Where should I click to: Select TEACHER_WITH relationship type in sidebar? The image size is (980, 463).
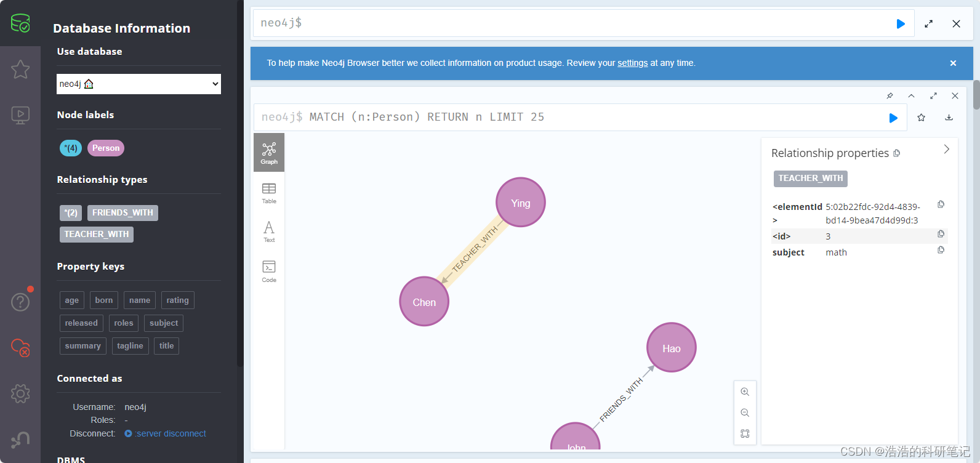pos(97,234)
